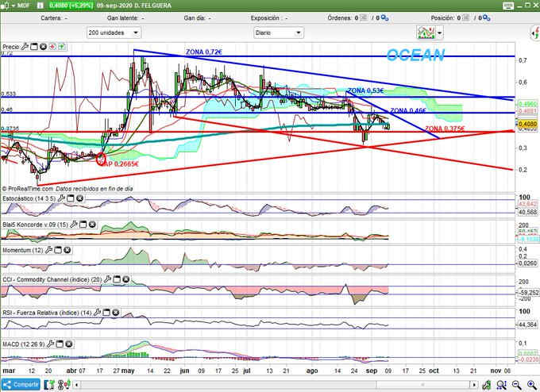This screenshot has width=540, height=392.
Task: Click the yellow 0,4080 price axis label
Action: coord(527,124)
